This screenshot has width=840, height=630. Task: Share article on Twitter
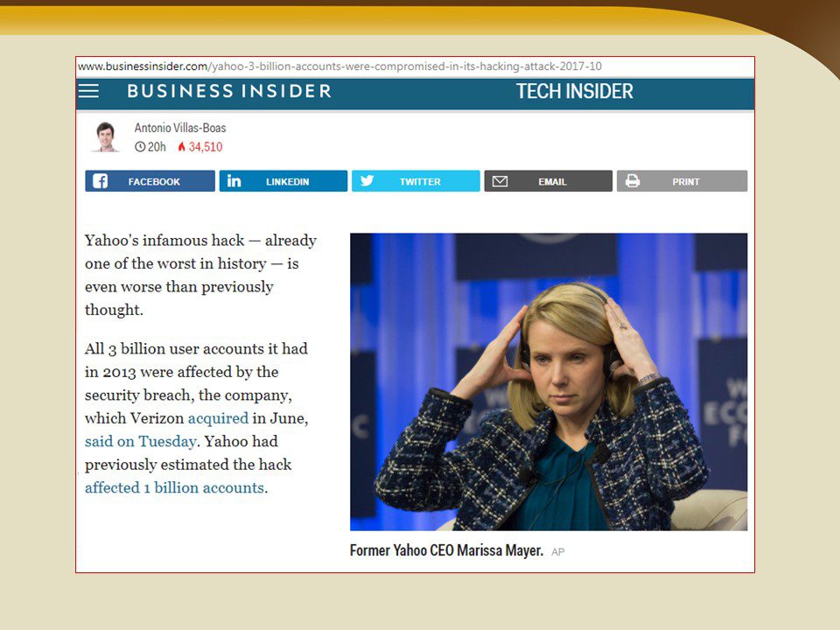[x=416, y=181]
